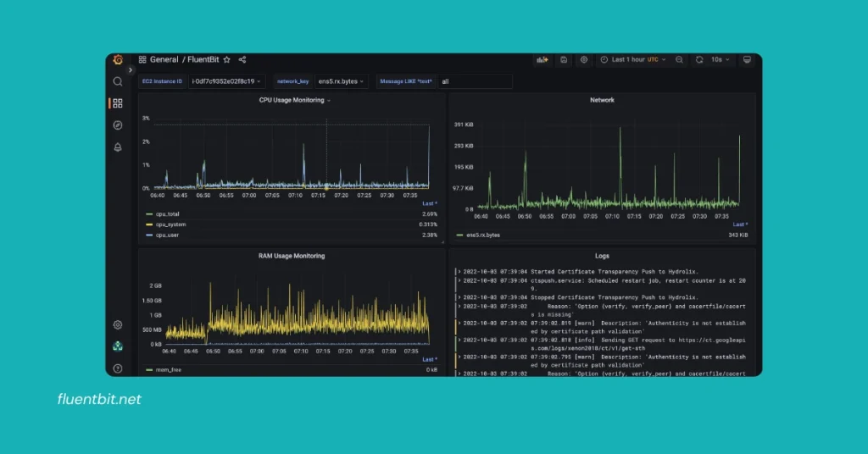868x454 pixels.
Task: Click the RAM Usage Monitoring panel title
Action: click(x=292, y=256)
